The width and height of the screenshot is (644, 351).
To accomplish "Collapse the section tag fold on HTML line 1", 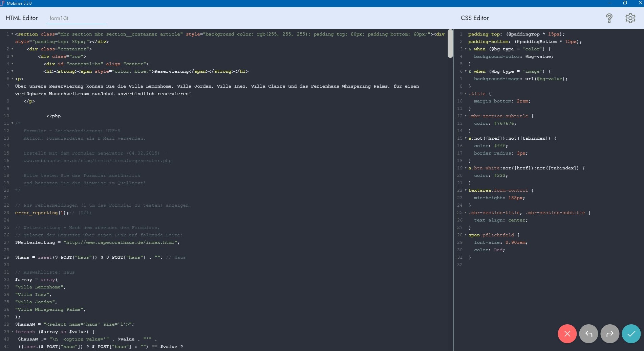I will (12, 34).
